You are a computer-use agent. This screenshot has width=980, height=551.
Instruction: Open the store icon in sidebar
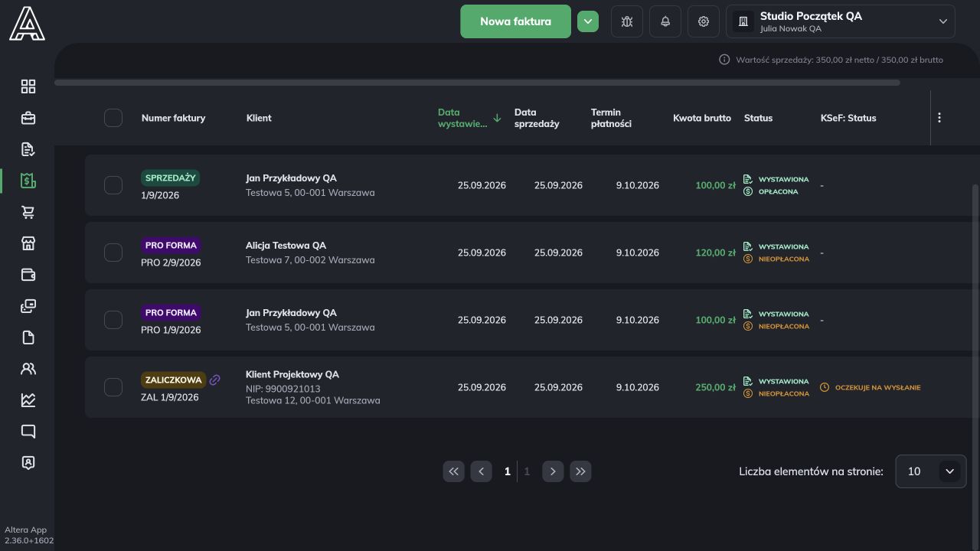click(28, 243)
